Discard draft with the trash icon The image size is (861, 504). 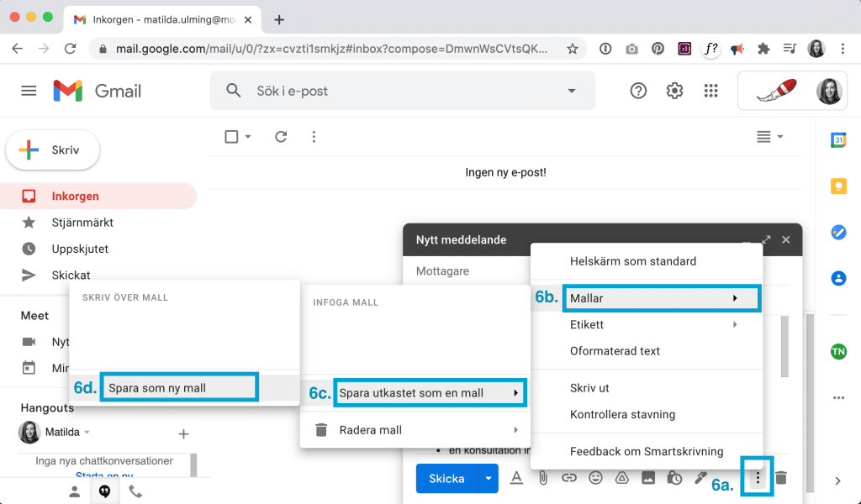click(x=781, y=478)
